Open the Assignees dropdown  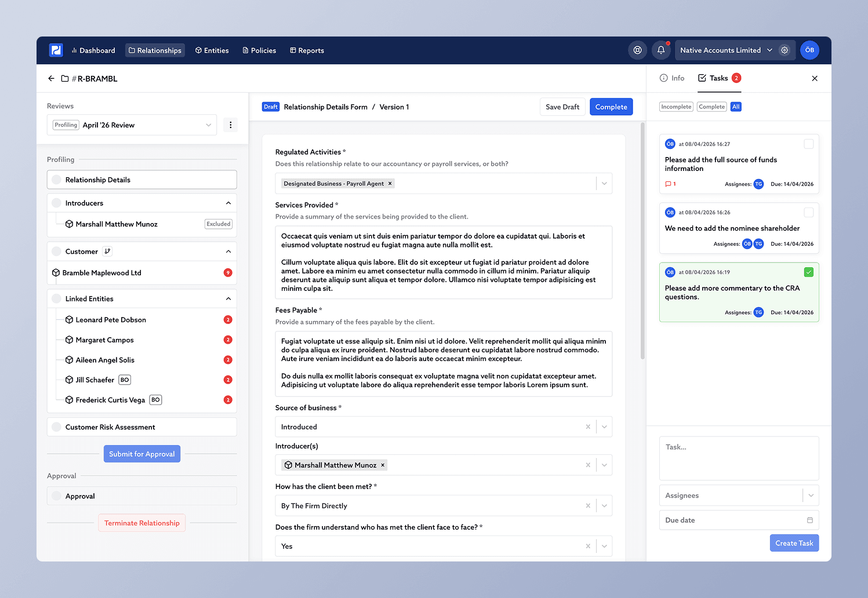click(739, 495)
